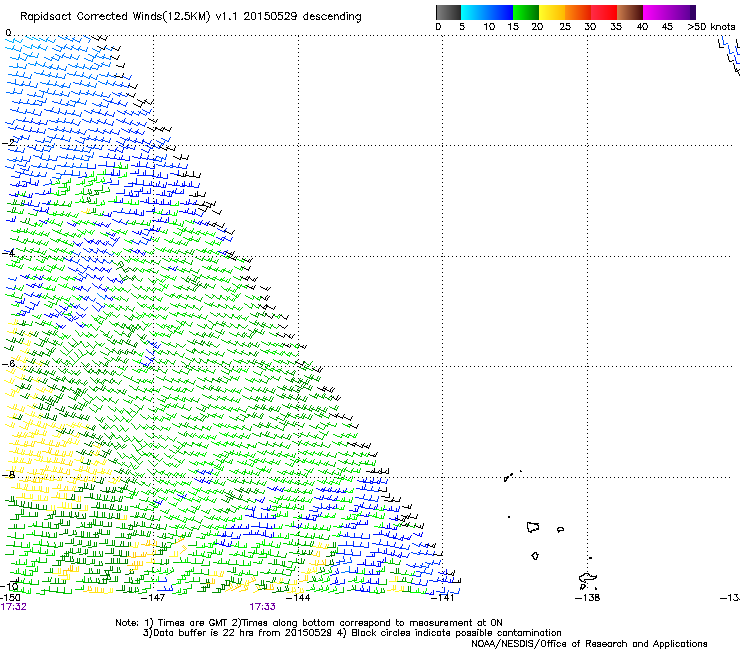Click the orange 25-30 knots legend swatch
Viewport: 740px width, 650px height.
(x=578, y=12)
